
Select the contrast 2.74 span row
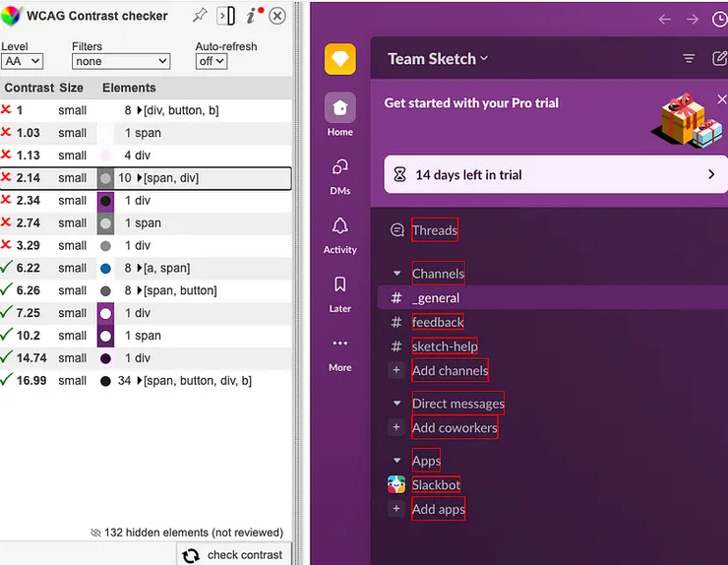[146, 223]
